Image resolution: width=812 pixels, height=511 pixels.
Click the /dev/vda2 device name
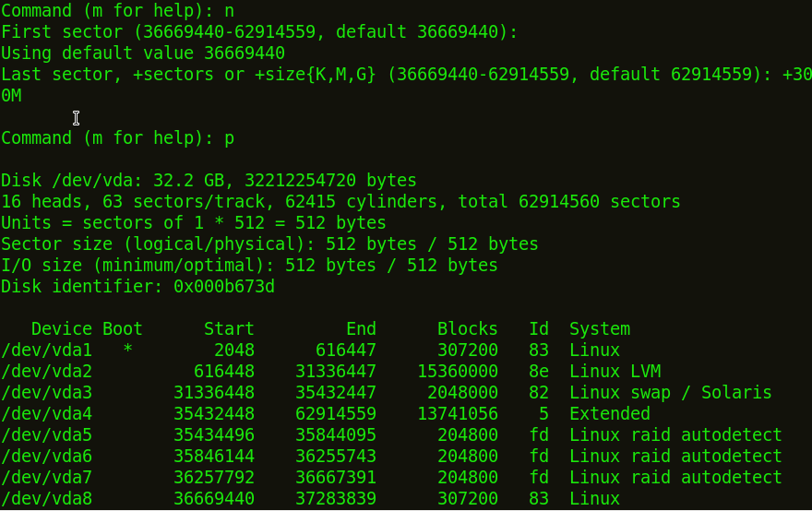click(47, 372)
